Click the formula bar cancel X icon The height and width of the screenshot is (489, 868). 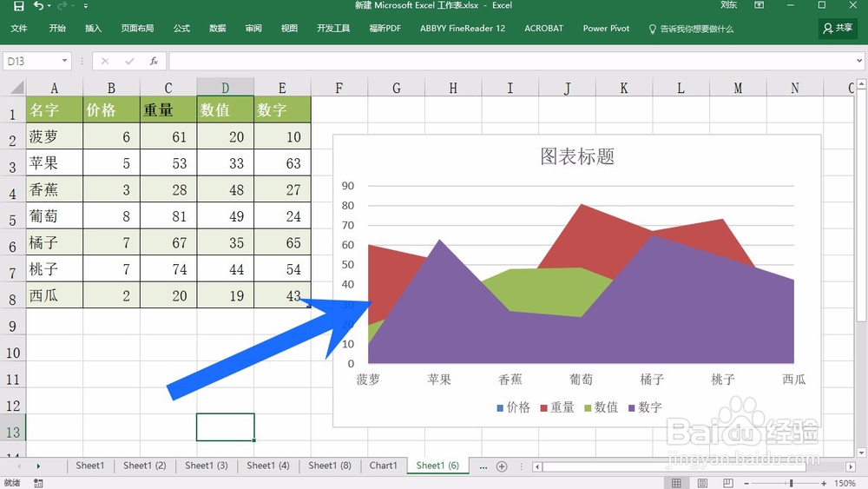105,61
